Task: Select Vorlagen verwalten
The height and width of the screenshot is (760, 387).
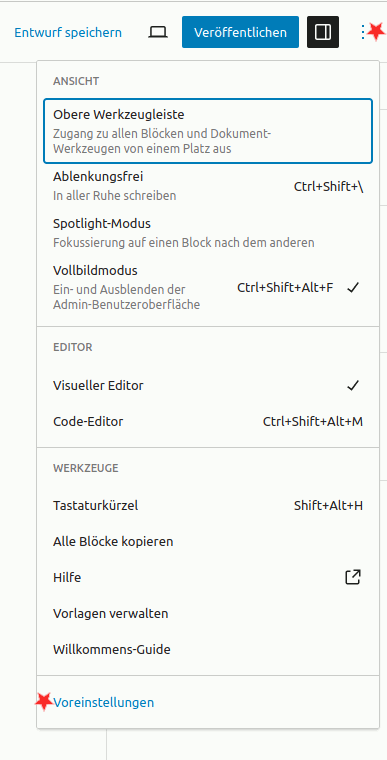Action: [x=208, y=613]
